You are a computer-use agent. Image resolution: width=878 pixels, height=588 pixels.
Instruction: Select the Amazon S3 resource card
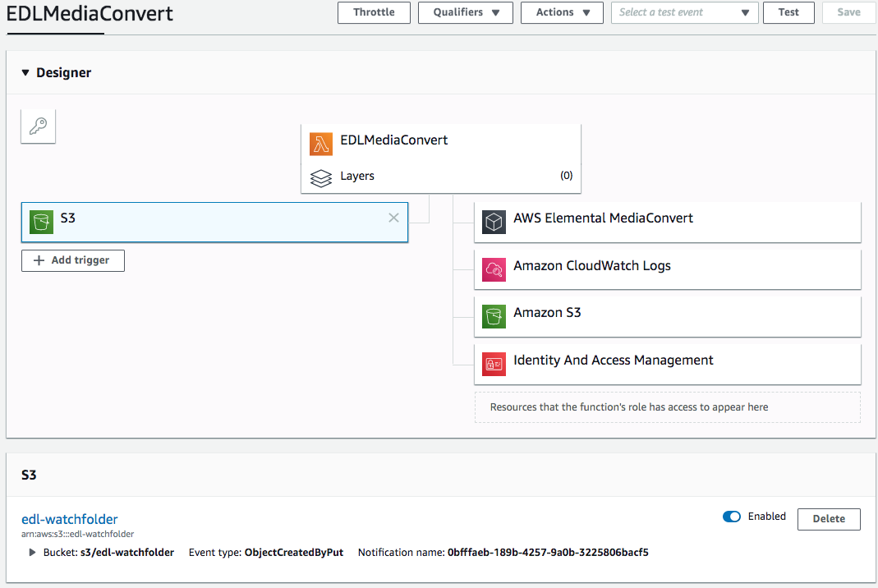pos(668,316)
